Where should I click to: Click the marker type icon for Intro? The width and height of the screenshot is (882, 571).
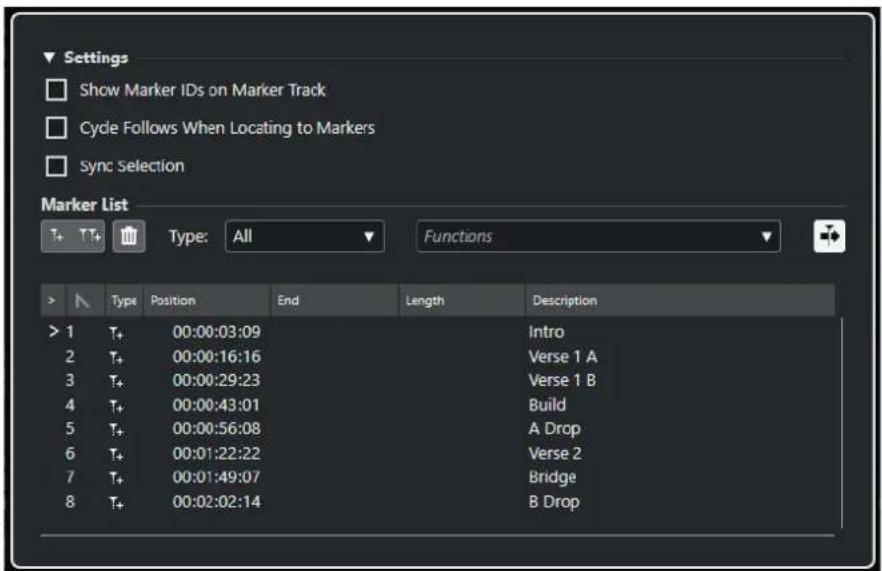(116, 333)
